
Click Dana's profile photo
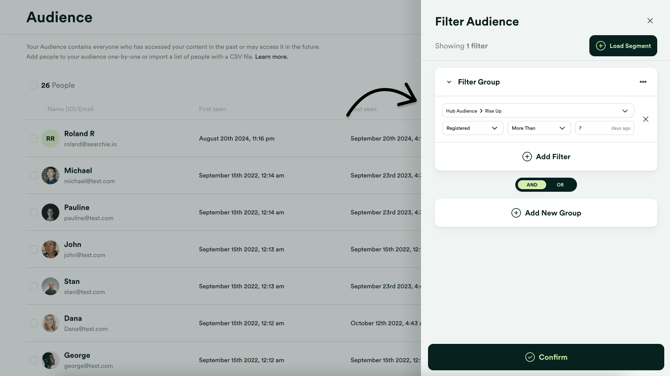(x=50, y=323)
